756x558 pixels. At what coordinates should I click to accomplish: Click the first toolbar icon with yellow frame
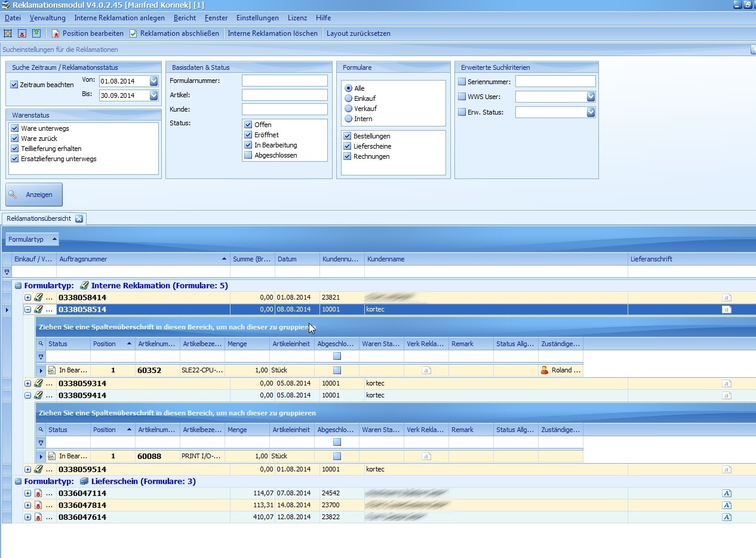click(x=8, y=33)
